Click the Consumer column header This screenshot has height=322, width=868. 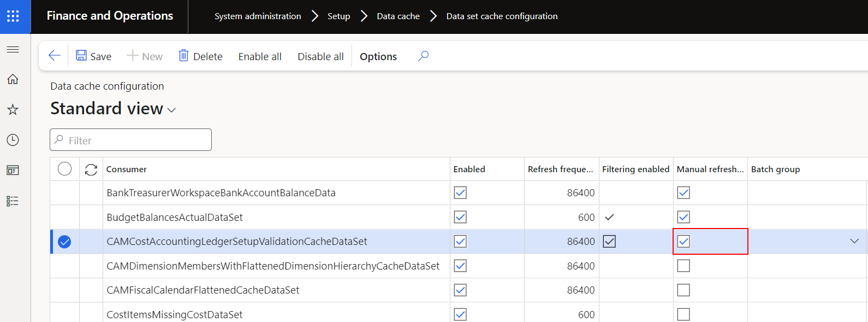pyautogui.click(x=276, y=169)
